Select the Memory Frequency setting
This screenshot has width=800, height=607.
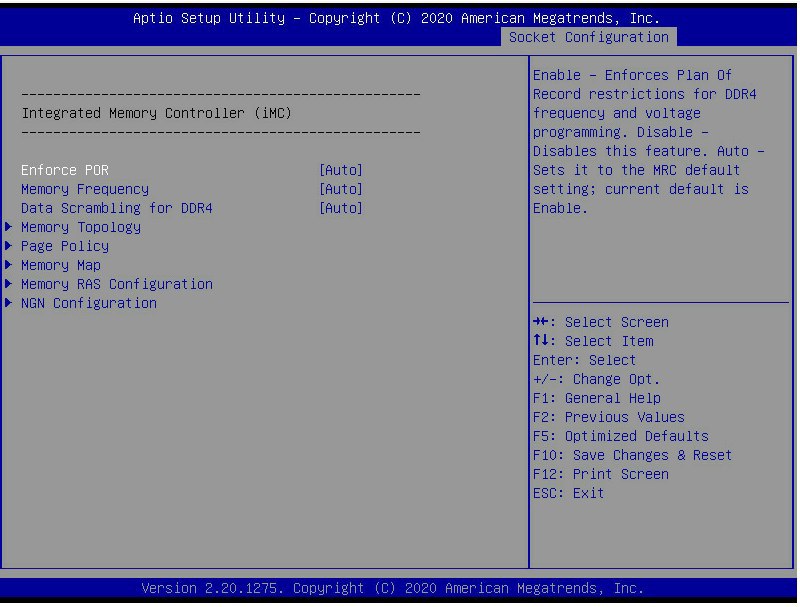(85, 189)
